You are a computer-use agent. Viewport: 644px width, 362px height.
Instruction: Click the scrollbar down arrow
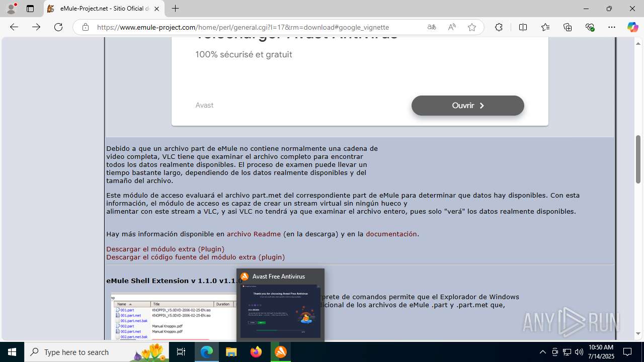pos(638,333)
